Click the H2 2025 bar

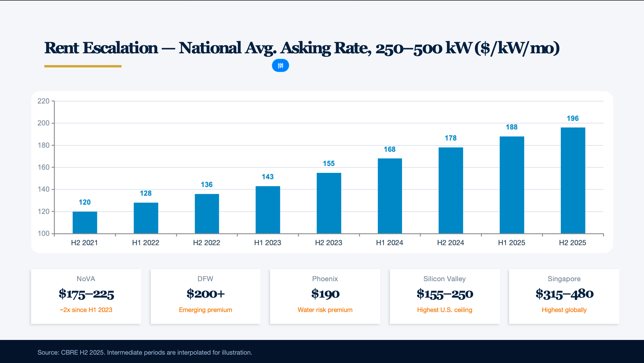coord(573,180)
